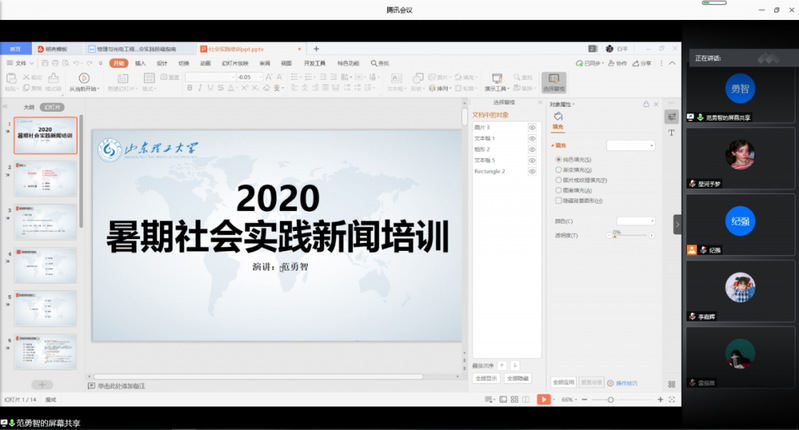This screenshot has width=799, height=430.
Task: Hide the 图片 3 object using eye icon
Action: tap(532, 127)
